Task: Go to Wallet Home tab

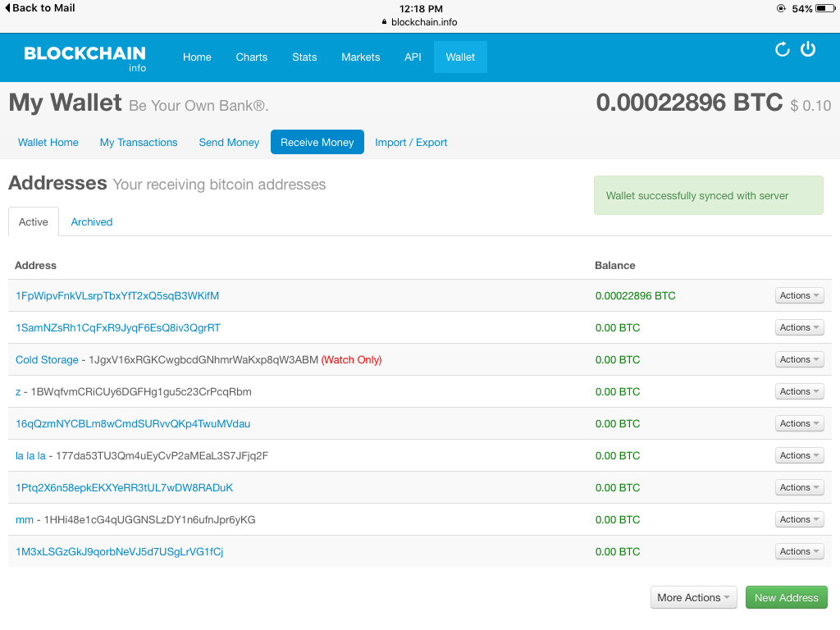Action: (x=48, y=143)
